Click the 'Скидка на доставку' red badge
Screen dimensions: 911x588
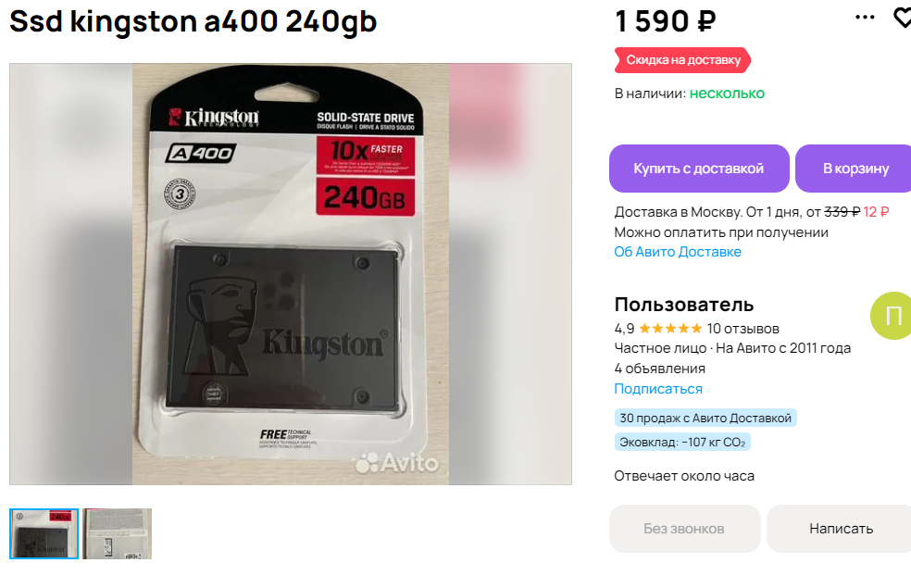[682, 60]
